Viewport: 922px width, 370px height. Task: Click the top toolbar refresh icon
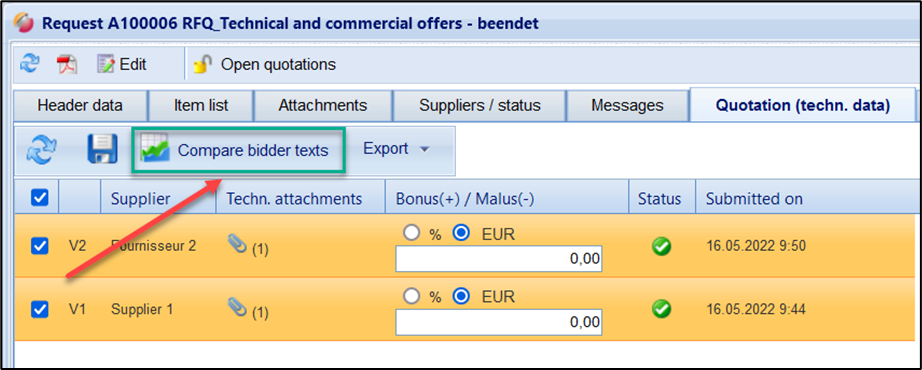click(x=29, y=64)
